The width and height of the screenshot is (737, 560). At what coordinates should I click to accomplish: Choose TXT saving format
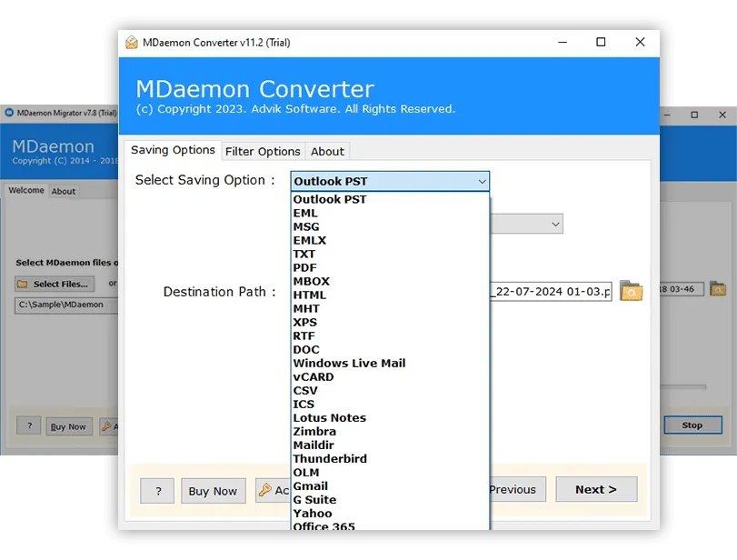pos(390,254)
